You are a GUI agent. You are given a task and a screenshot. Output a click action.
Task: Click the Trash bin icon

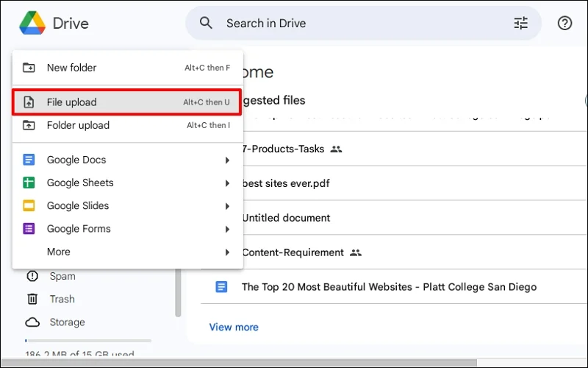click(x=32, y=299)
